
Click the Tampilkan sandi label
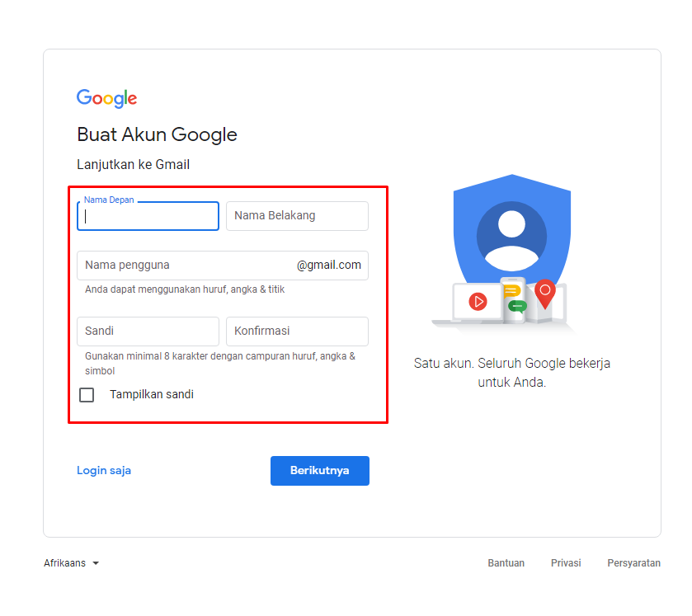(x=152, y=394)
